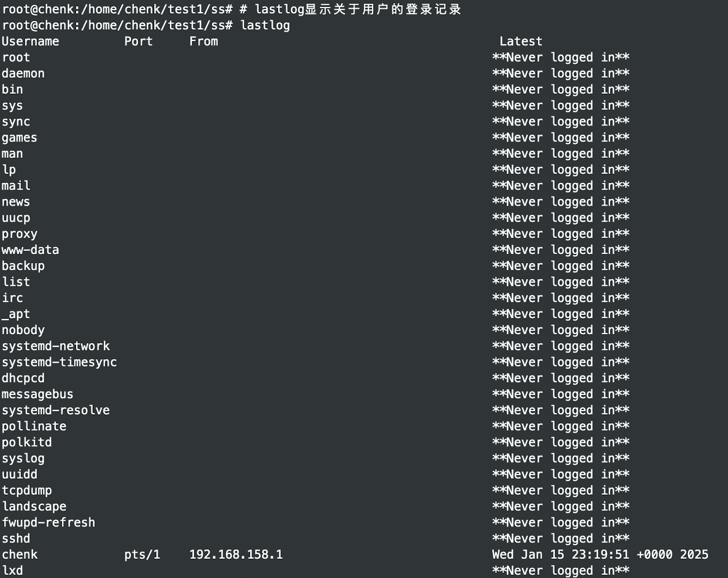
Task: Click the systemd-network username
Action: click(56, 346)
